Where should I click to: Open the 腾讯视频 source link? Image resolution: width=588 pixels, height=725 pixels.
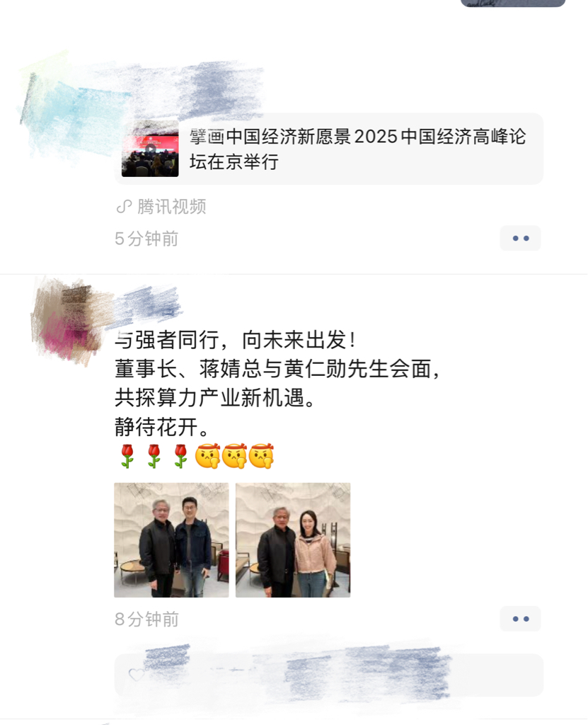click(x=171, y=206)
